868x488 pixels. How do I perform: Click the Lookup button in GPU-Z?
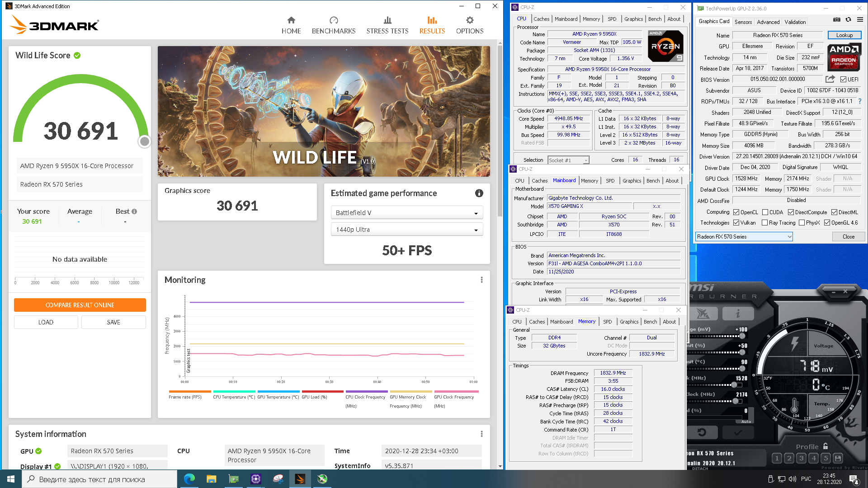(844, 35)
